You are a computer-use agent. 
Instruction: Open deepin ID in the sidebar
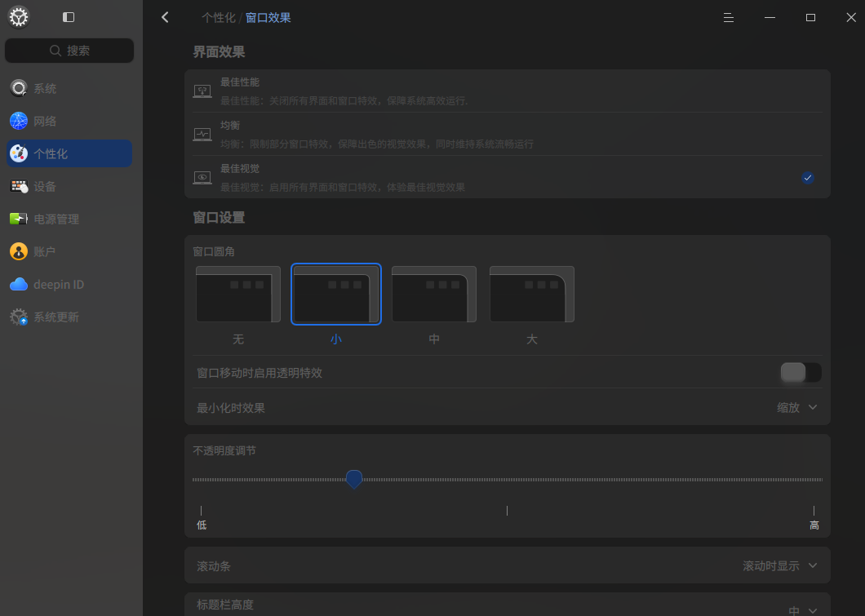pos(69,284)
